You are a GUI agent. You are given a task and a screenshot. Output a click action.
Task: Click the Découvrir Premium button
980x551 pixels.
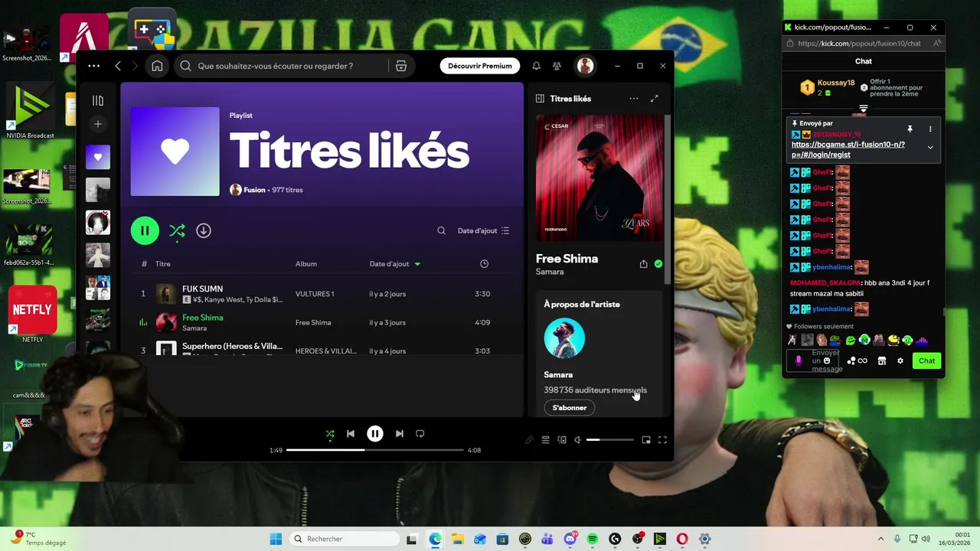coord(480,66)
